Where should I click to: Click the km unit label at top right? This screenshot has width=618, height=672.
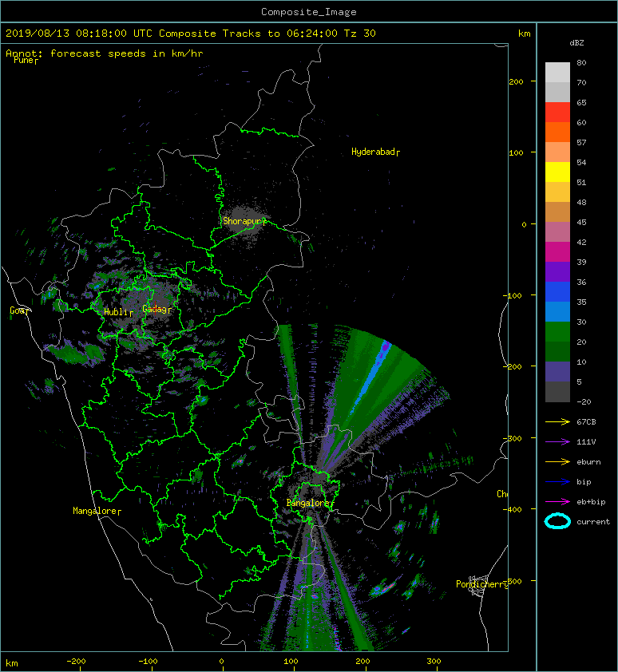(524, 34)
